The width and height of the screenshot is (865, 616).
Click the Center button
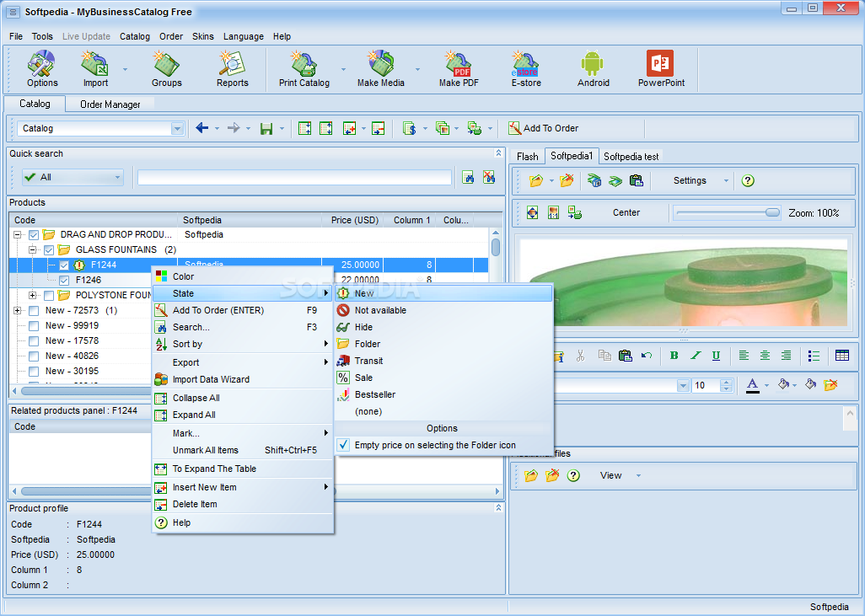[626, 212]
